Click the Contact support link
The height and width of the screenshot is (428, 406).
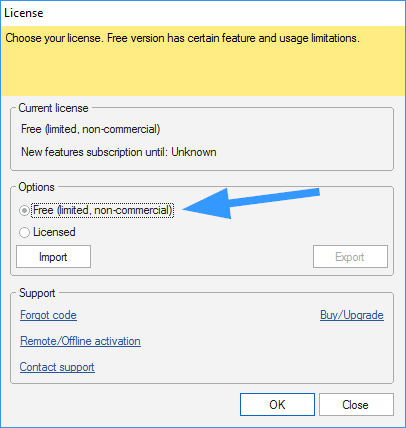57,367
